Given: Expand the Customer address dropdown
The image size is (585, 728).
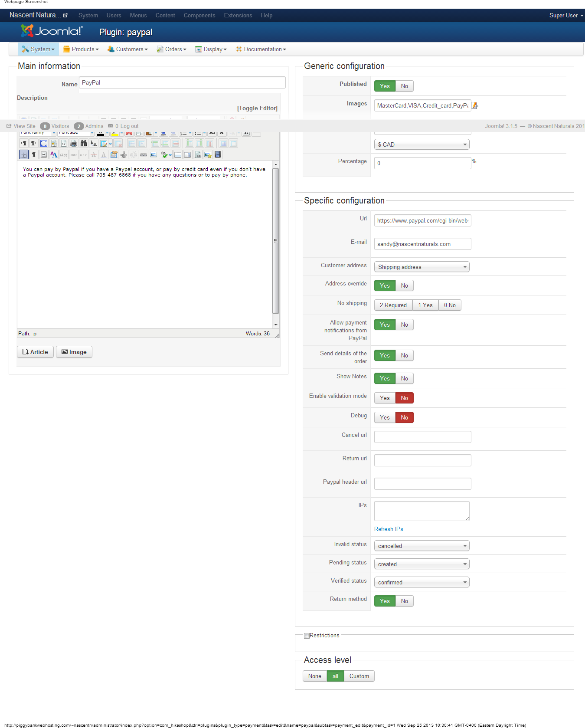Looking at the screenshot, I should (x=422, y=267).
